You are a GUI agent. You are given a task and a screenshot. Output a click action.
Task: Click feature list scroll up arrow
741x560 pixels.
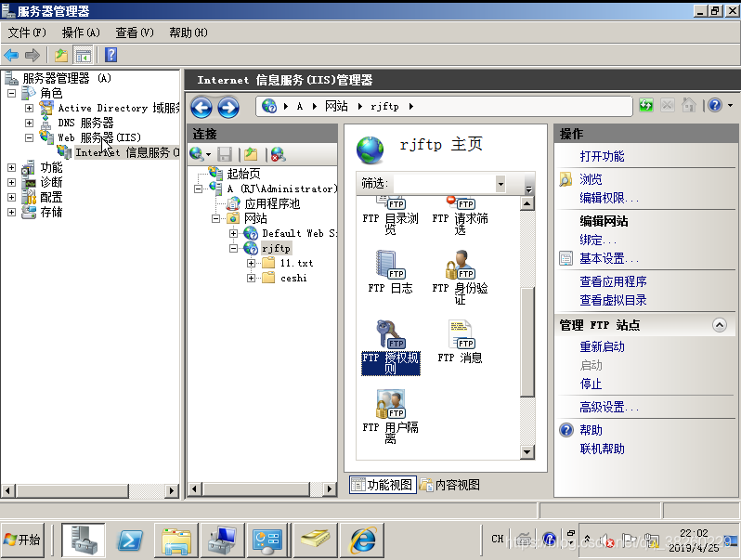(526, 203)
